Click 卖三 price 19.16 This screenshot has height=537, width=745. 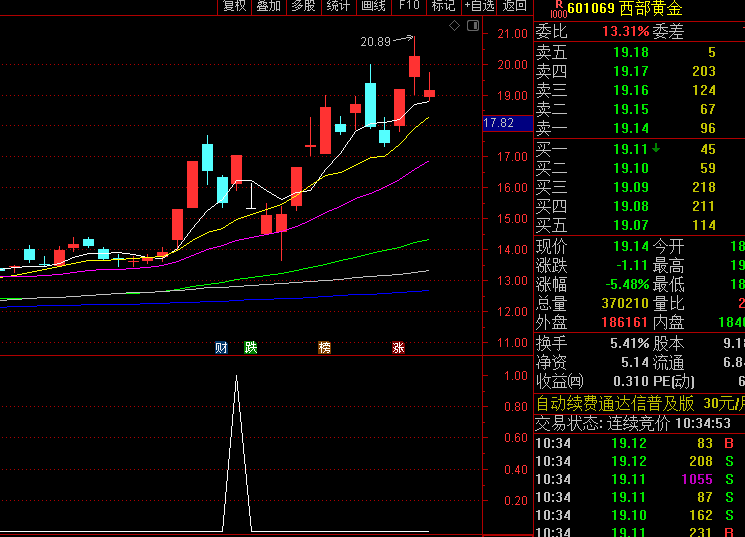(631, 90)
